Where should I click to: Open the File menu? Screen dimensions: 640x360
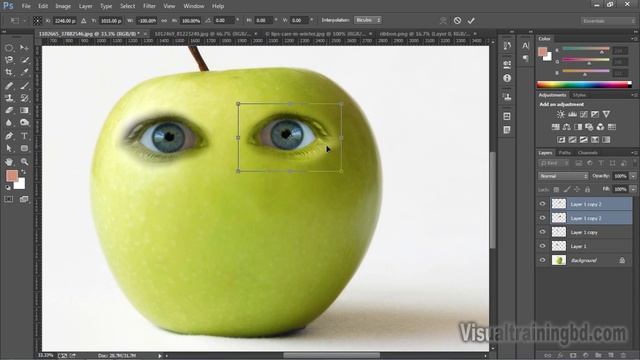[26, 6]
